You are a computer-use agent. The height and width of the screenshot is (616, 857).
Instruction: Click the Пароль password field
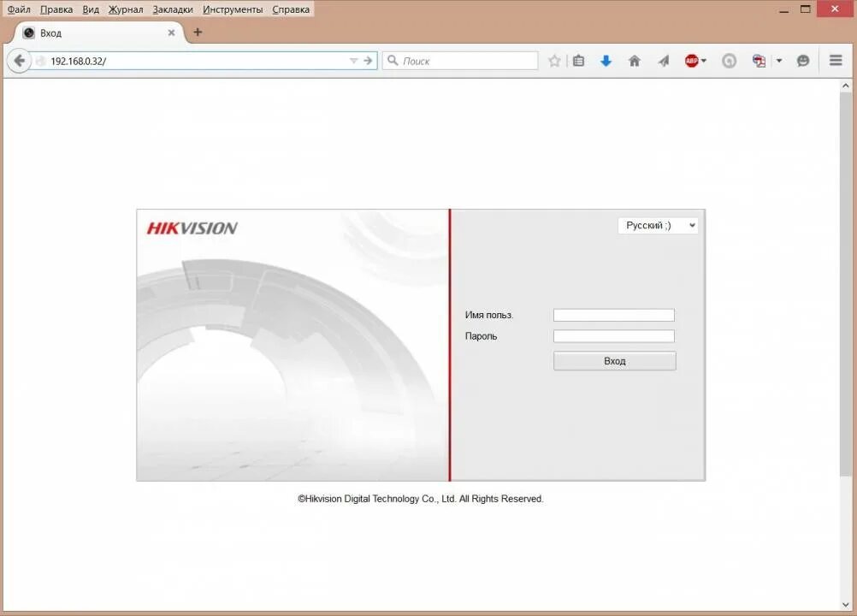(x=614, y=336)
